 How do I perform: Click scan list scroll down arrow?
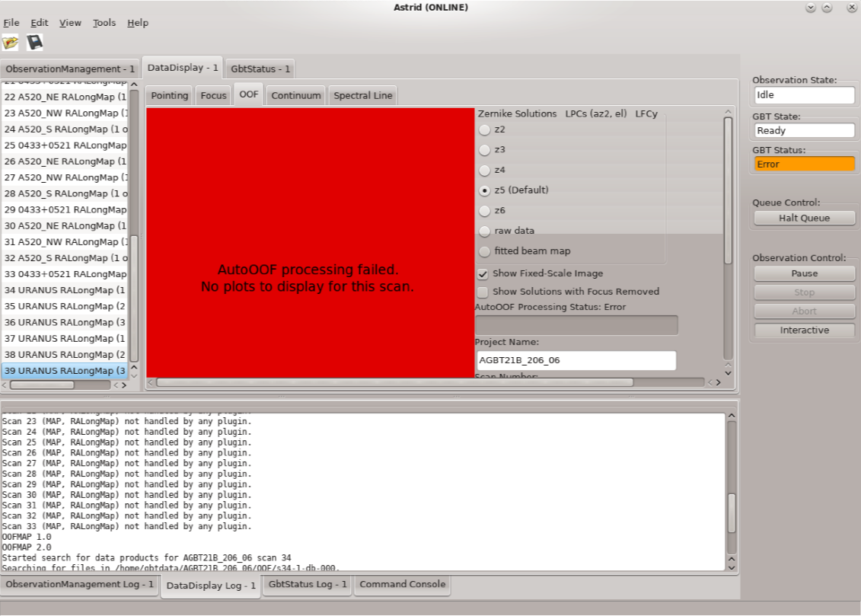(134, 376)
